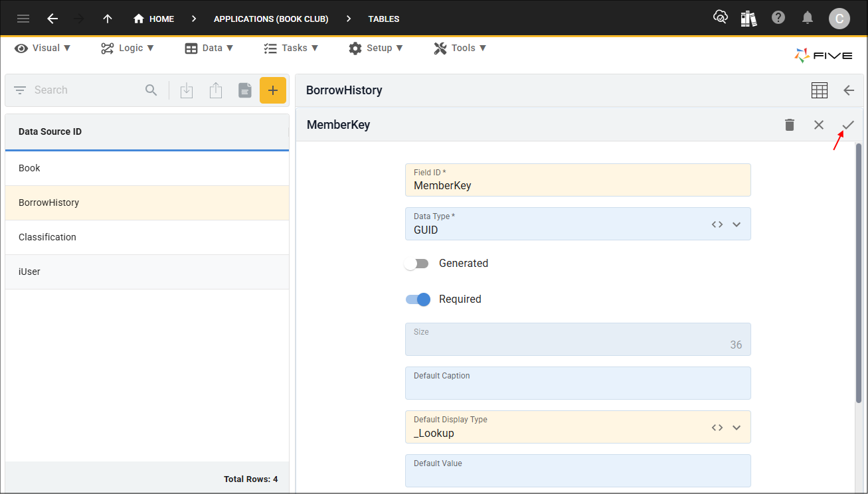Open user avatar C menu
The height and width of the screenshot is (494, 868).
pyautogui.click(x=839, y=19)
